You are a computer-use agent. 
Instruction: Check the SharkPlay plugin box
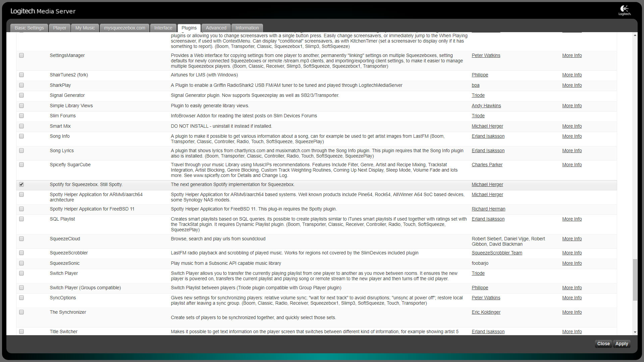click(21, 85)
